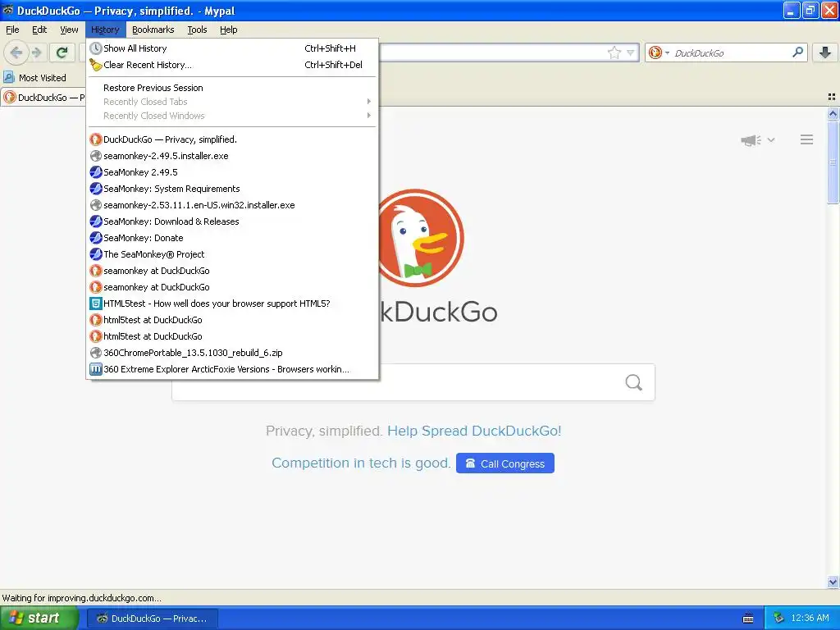
Task: Open the Help menu
Action: 229,30
